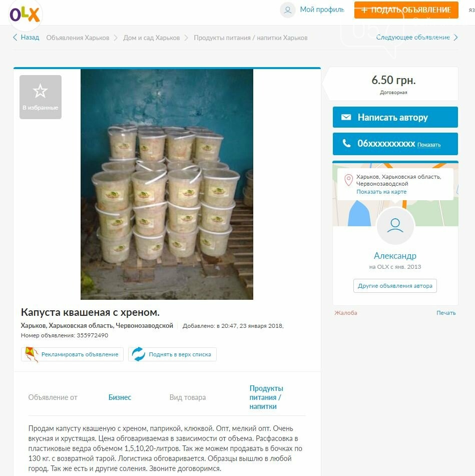Click the OLX logo
475x476 pixels.
pyautogui.click(x=25, y=15)
